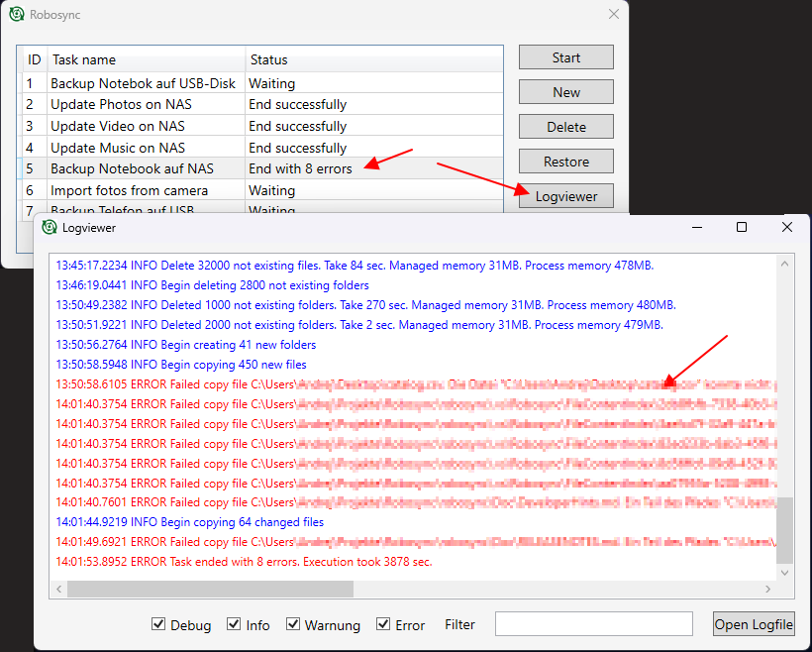The width and height of the screenshot is (812, 652).
Task: Disable the Debug log level filter
Action: point(159,624)
